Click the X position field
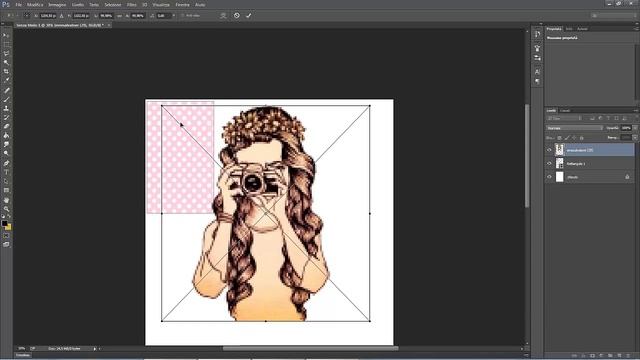Viewport: 640px width, 360px height. (x=47, y=16)
